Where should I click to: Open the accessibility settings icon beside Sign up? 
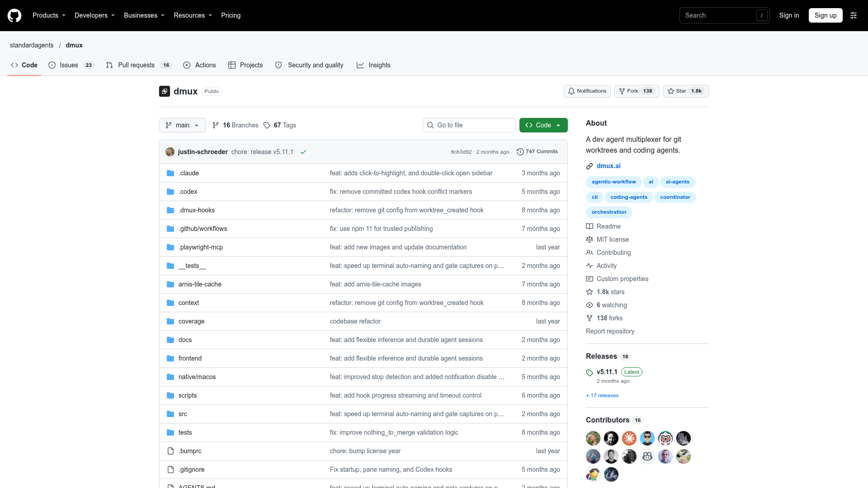[x=854, y=15]
